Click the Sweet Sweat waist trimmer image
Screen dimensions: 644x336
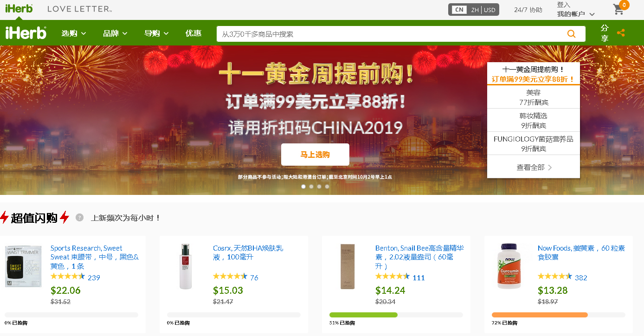[x=23, y=266]
